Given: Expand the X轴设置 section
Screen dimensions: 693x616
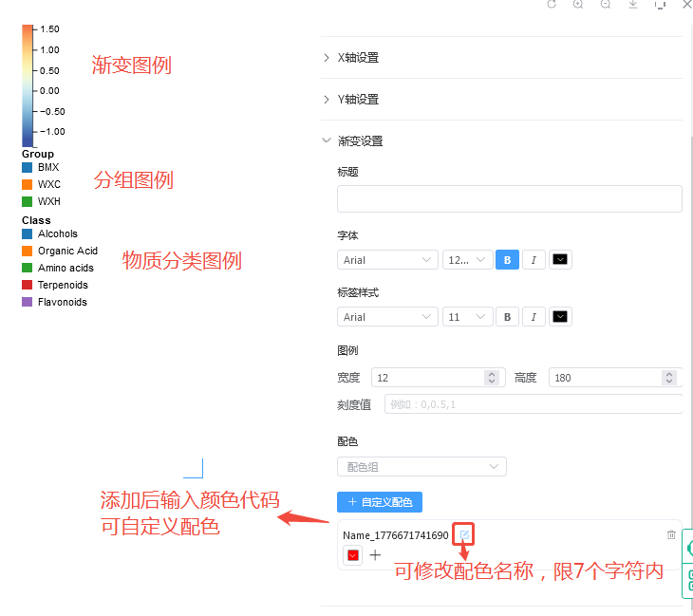Looking at the screenshot, I should [358, 58].
